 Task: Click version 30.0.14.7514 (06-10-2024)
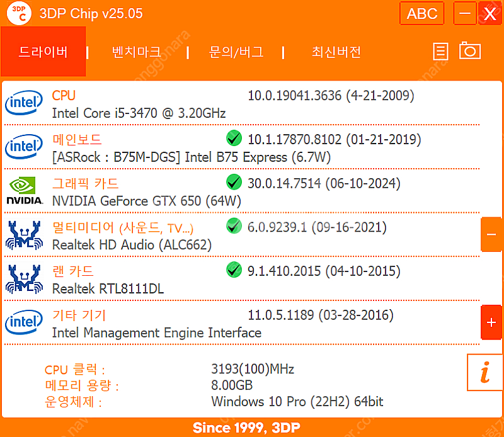324,183
